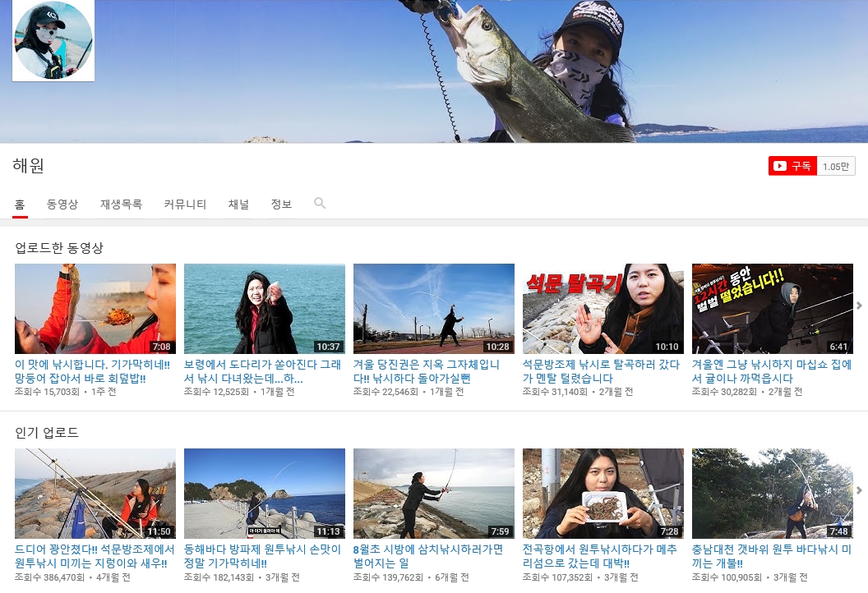
Task: Go to the 채널 tab
Action: pyautogui.click(x=238, y=205)
